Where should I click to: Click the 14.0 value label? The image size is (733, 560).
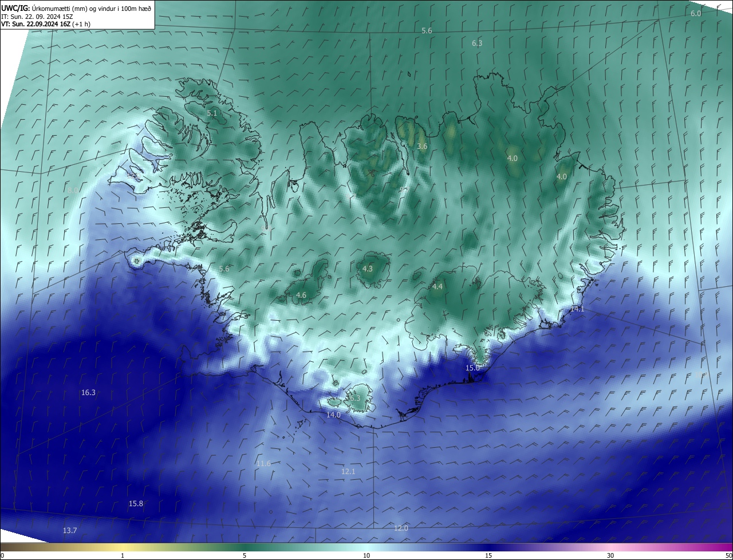click(333, 415)
